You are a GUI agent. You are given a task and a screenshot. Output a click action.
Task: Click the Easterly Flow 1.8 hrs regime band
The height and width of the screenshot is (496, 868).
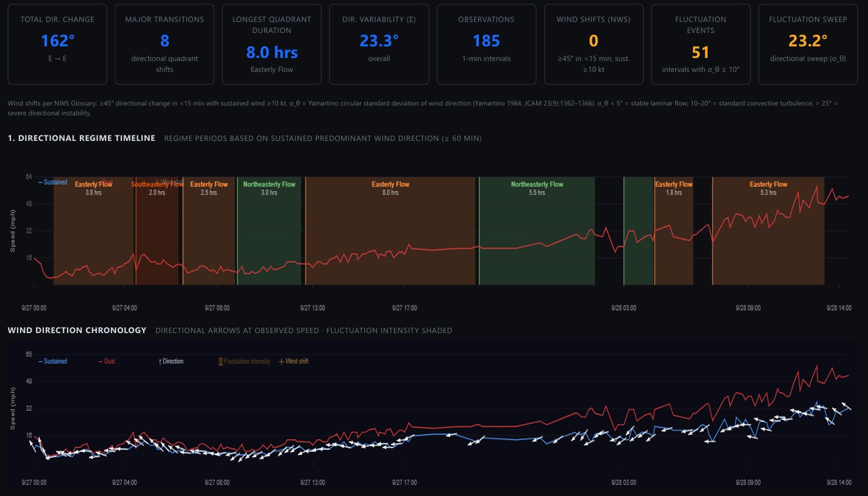pos(674,231)
